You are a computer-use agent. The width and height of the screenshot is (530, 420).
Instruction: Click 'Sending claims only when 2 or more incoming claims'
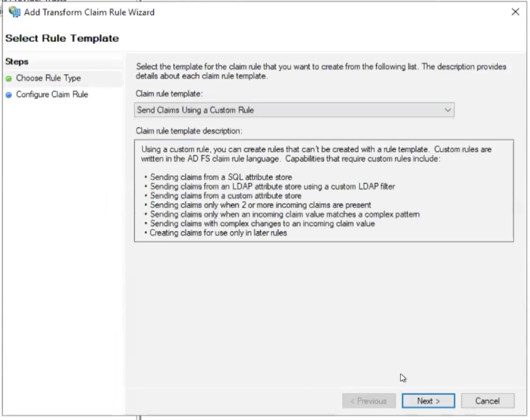[261, 205]
